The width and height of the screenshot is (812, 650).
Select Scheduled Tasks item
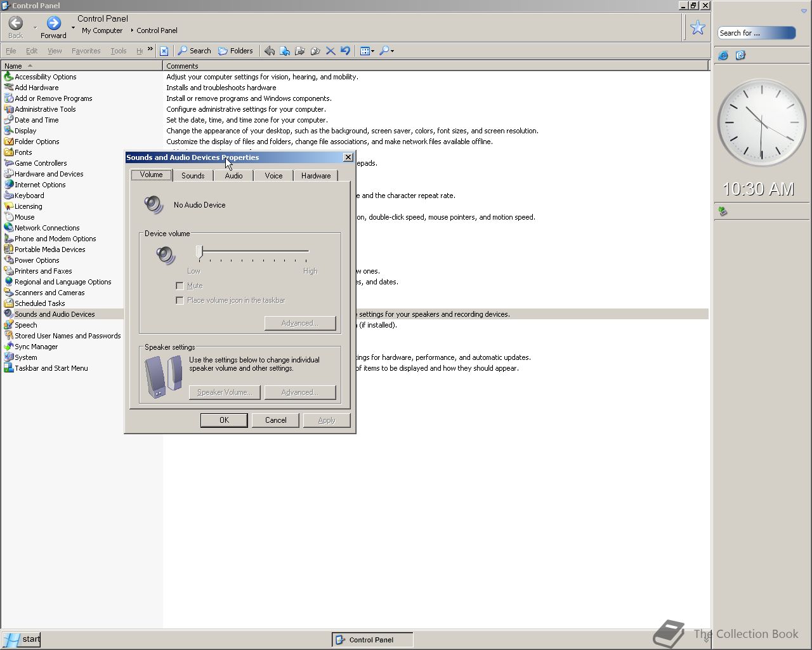pos(34,303)
